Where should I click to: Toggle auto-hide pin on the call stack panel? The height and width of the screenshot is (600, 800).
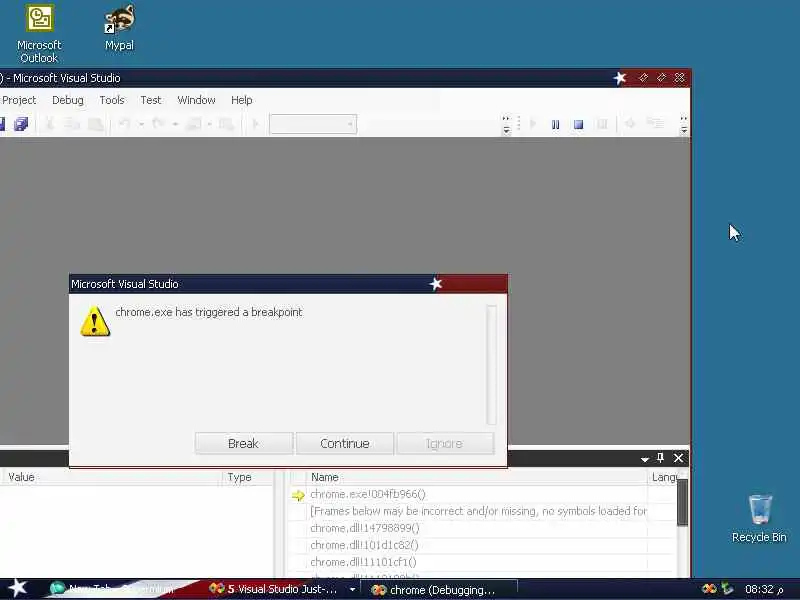(661, 458)
